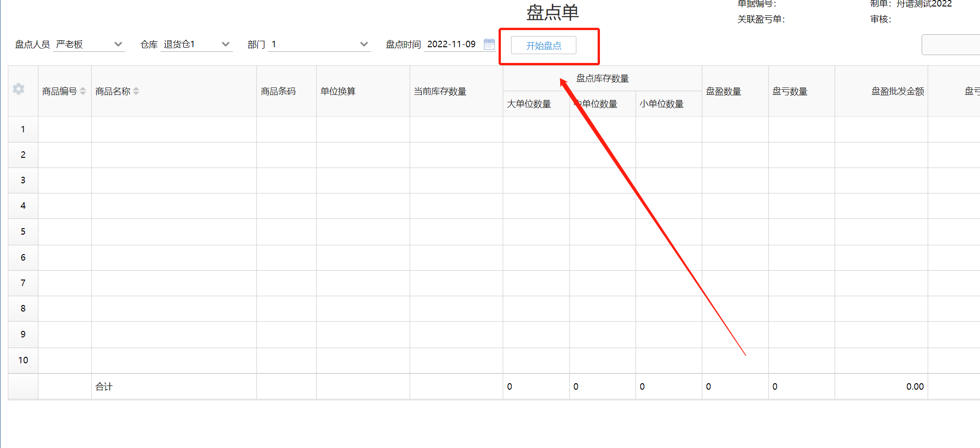The image size is (980, 448).
Task: Click the 盘点时间 date field
Action: point(452,44)
